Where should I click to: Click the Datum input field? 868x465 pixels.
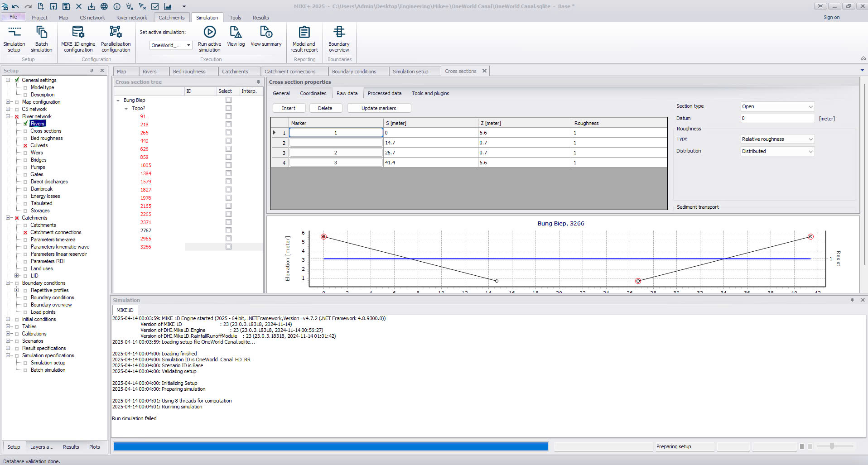pos(777,119)
